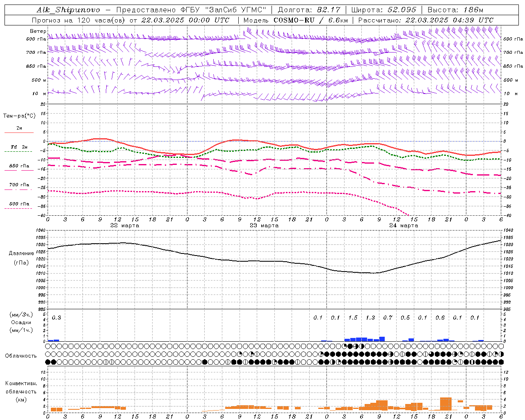Click the Облачность row label
Image resolution: width=525 pixels, height=420 pixels.
point(21,356)
